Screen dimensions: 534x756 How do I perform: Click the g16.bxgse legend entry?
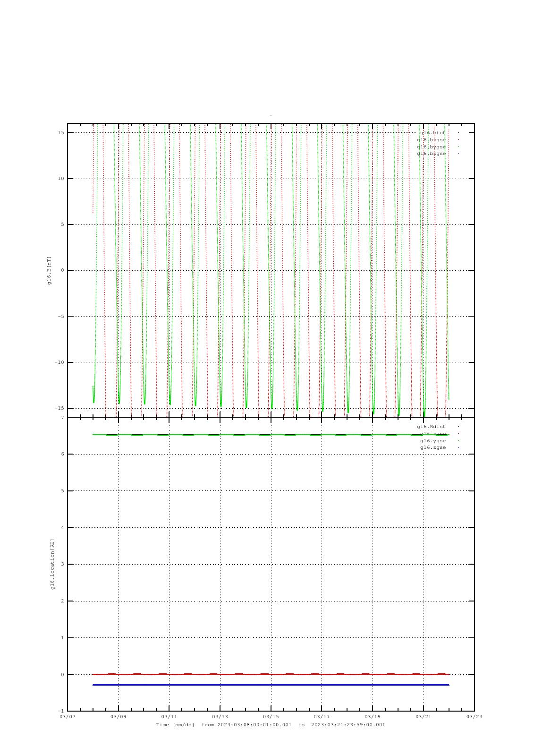point(431,140)
